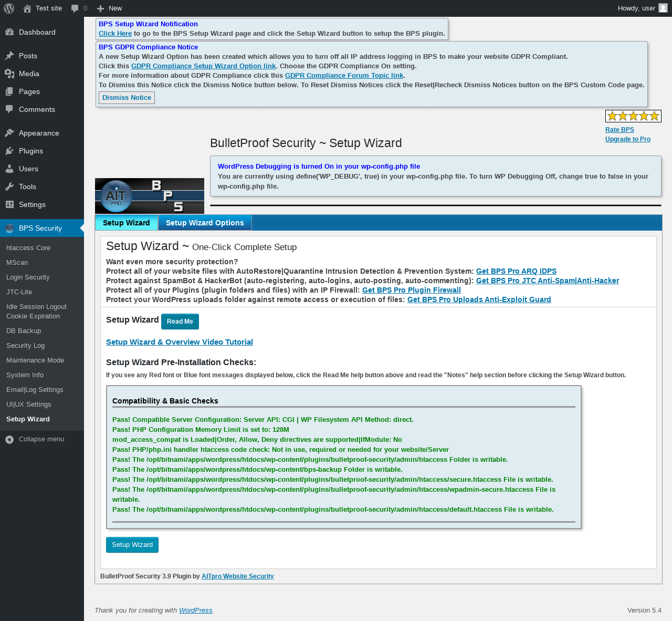The width and height of the screenshot is (672, 621).
Task: Switch to the Setup Wizard Options tab
Action: [x=205, y=223]
